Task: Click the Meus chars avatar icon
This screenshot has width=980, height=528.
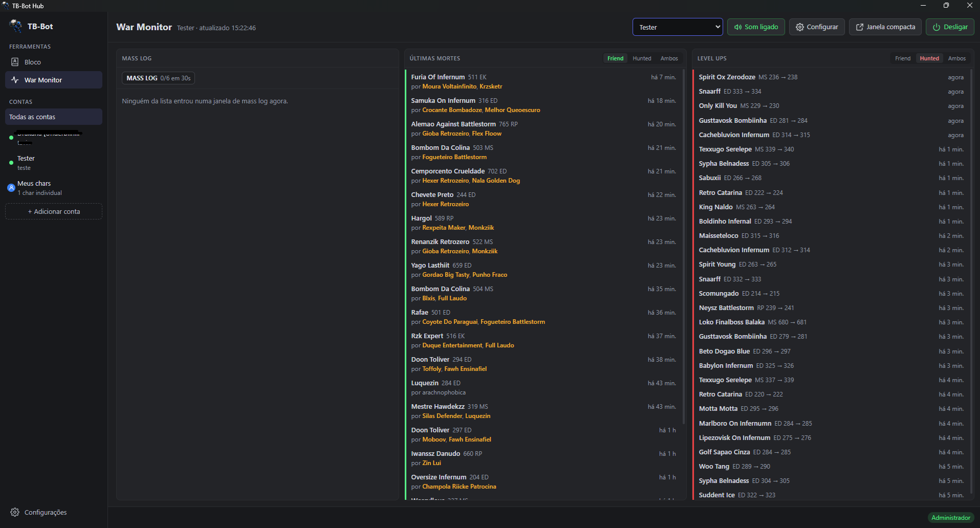Action: (11, 188)
